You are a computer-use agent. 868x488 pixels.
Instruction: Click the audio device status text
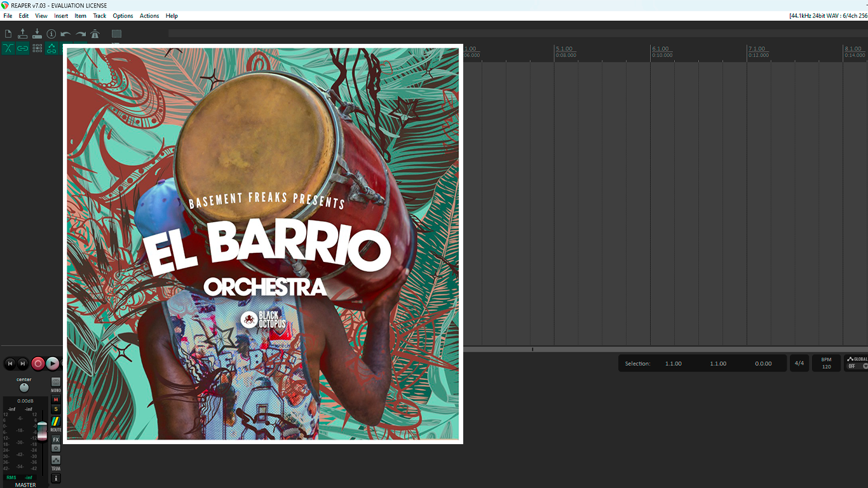click(x=828, y=16)
